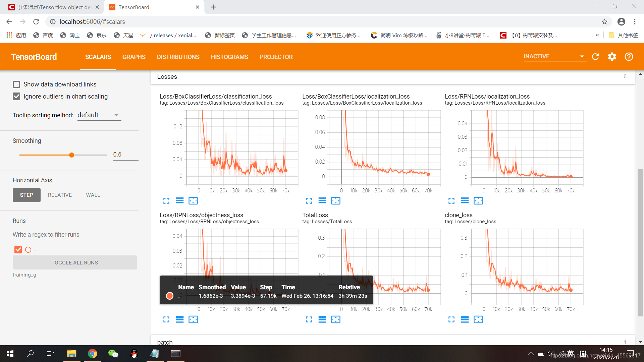Click the TOGGLE ALL RUNS button

[74, 262]
